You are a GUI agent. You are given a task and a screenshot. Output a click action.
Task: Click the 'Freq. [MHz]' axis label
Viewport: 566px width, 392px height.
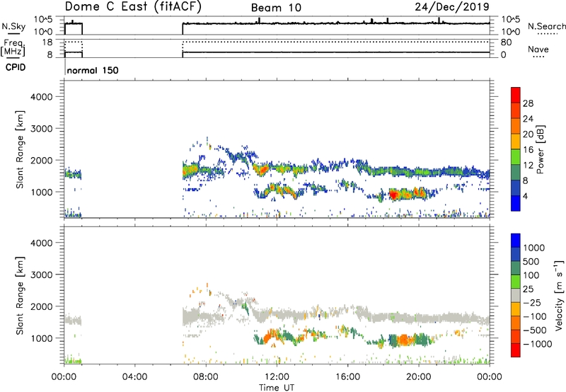13,48
